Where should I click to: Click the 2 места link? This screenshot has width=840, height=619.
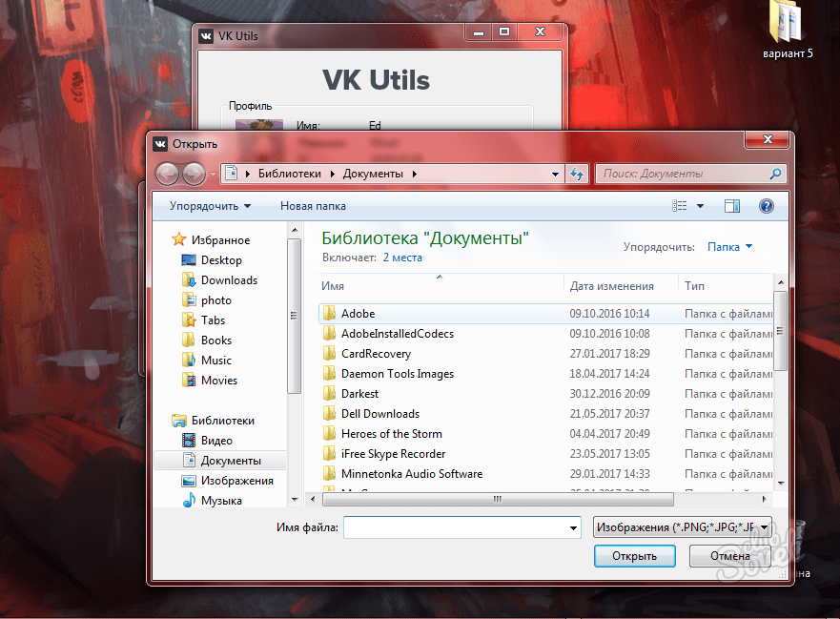click(402, 258)
